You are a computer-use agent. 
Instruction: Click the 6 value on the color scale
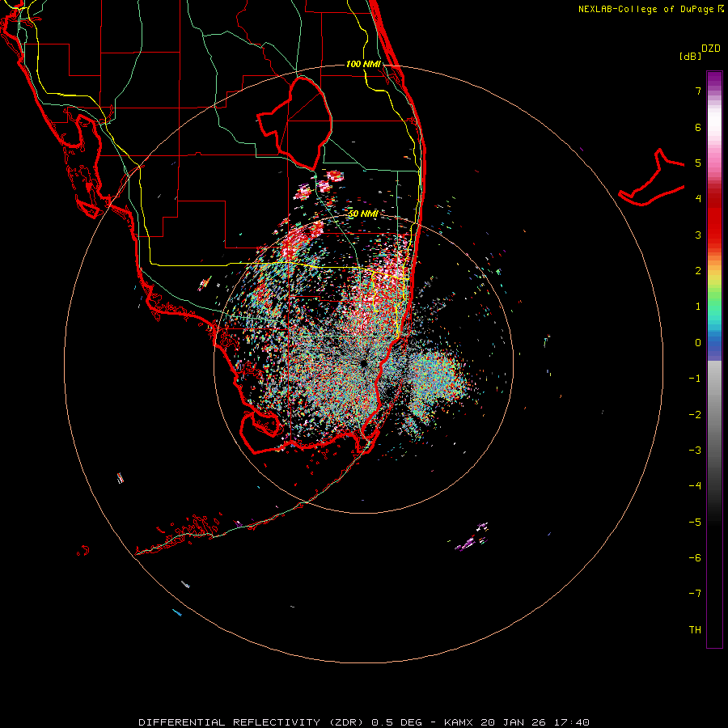(x=698, y=127)
